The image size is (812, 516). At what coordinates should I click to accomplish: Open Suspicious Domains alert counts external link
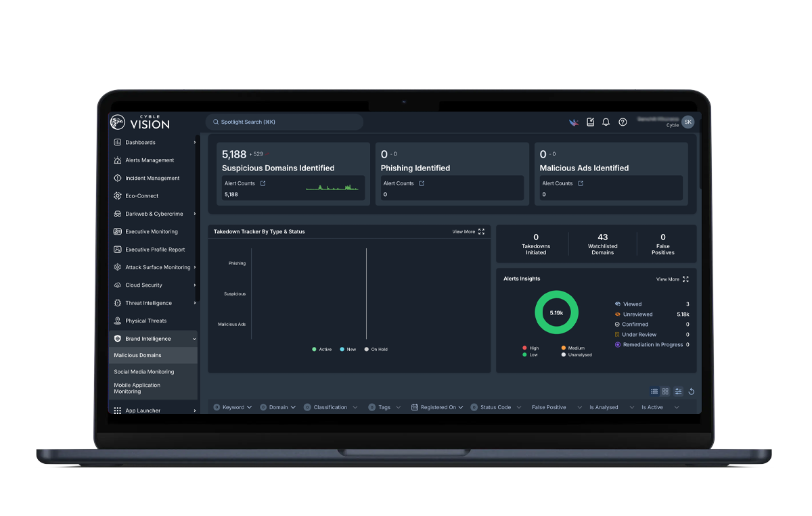(x=263, y=183)
